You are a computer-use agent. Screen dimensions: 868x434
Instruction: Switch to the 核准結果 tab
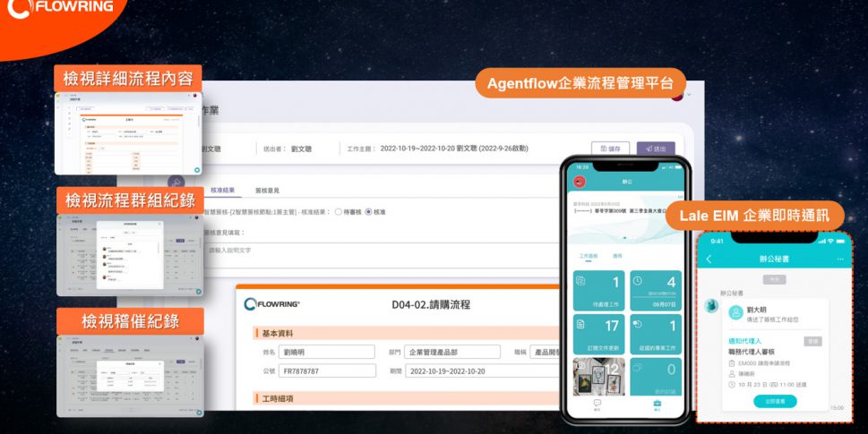coord(222,191)
